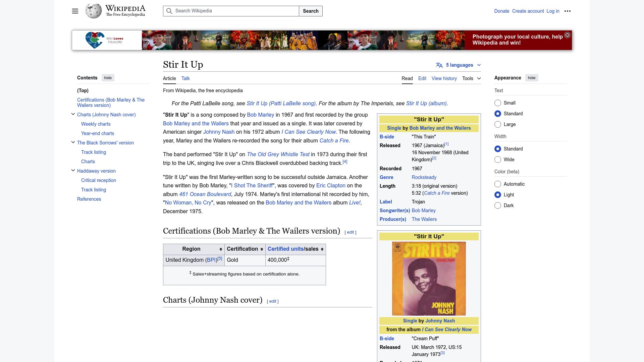
Task: Go to Weekly charts in contents
Action: click(96, 124)
